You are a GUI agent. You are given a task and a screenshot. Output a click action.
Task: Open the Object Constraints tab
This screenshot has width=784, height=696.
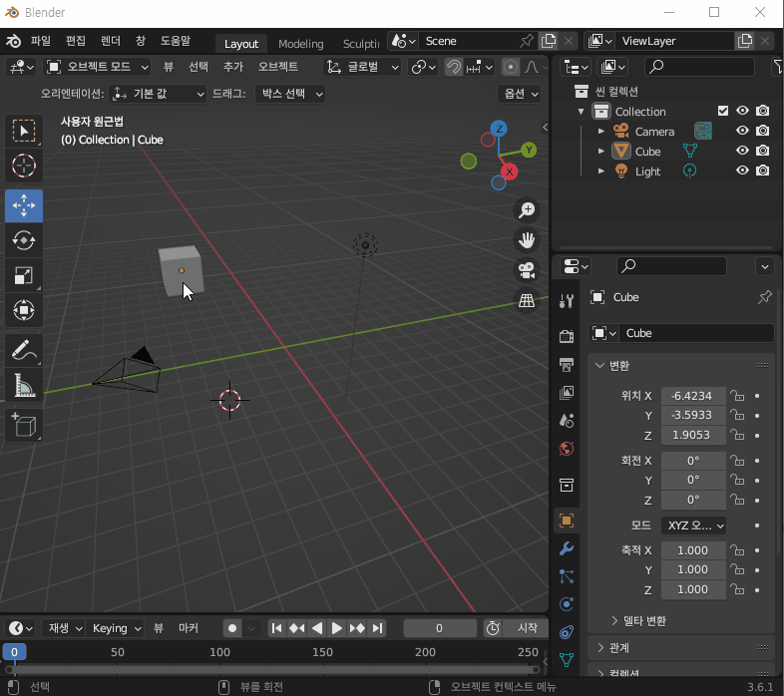567,632
